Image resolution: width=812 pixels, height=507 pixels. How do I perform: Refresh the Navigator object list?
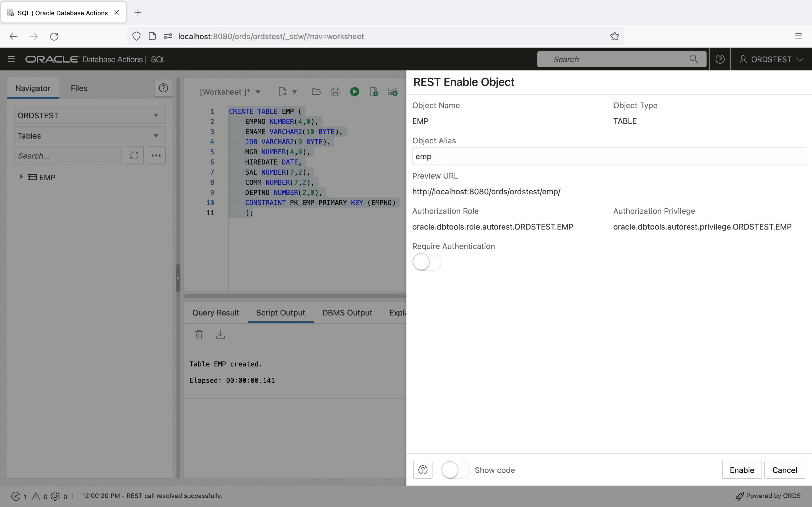(134, 155)
